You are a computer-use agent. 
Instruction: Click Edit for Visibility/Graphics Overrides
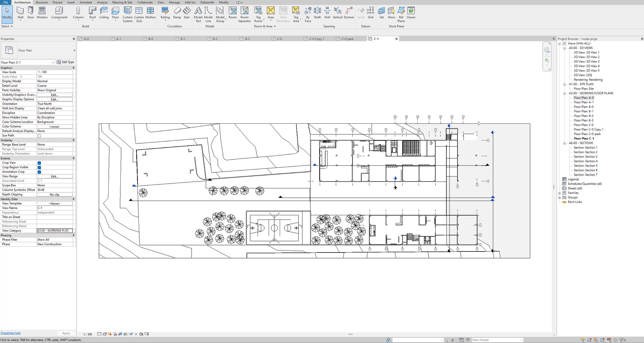pyautogui.click(x=54, y=95)
